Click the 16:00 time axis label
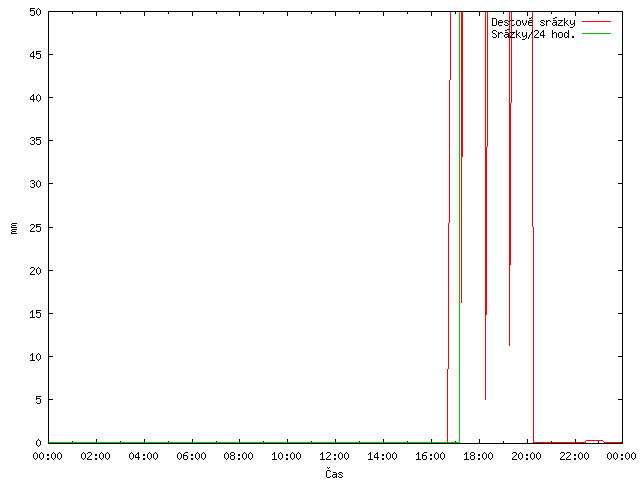This screenshot has height=480, width=640. tap(430, 456)
